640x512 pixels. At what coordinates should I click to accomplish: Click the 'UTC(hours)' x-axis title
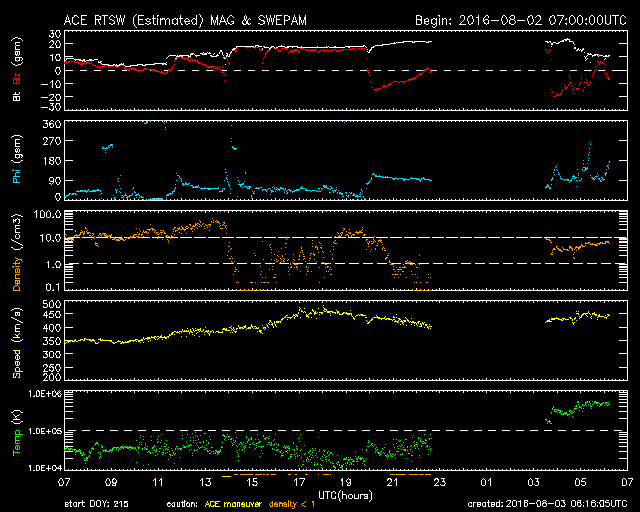[345, 495]
